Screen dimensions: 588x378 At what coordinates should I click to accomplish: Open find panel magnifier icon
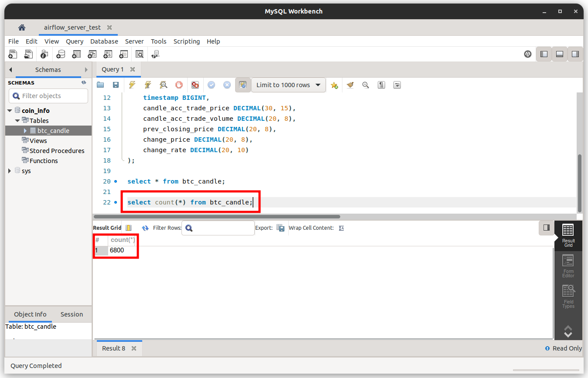(x=366, y=85)
